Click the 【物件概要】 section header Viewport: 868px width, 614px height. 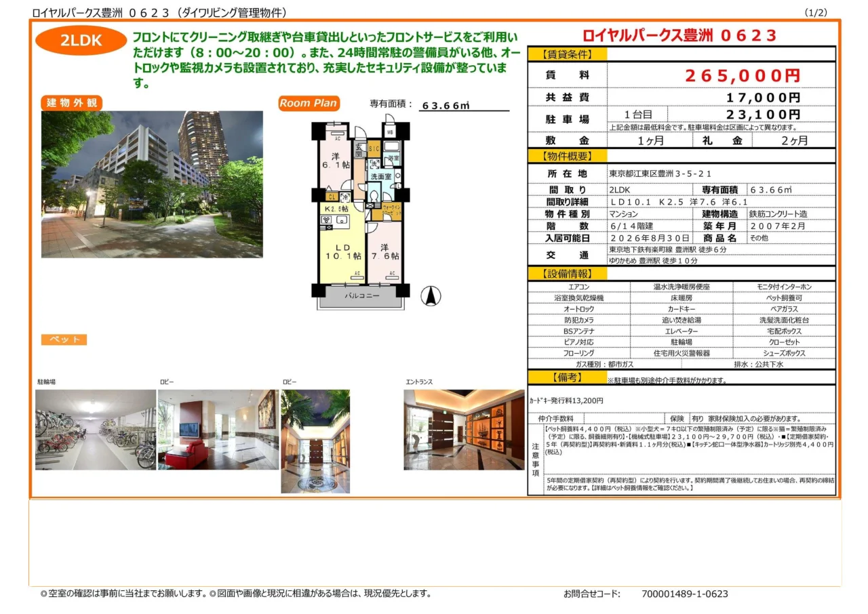[x=567, y=157]
